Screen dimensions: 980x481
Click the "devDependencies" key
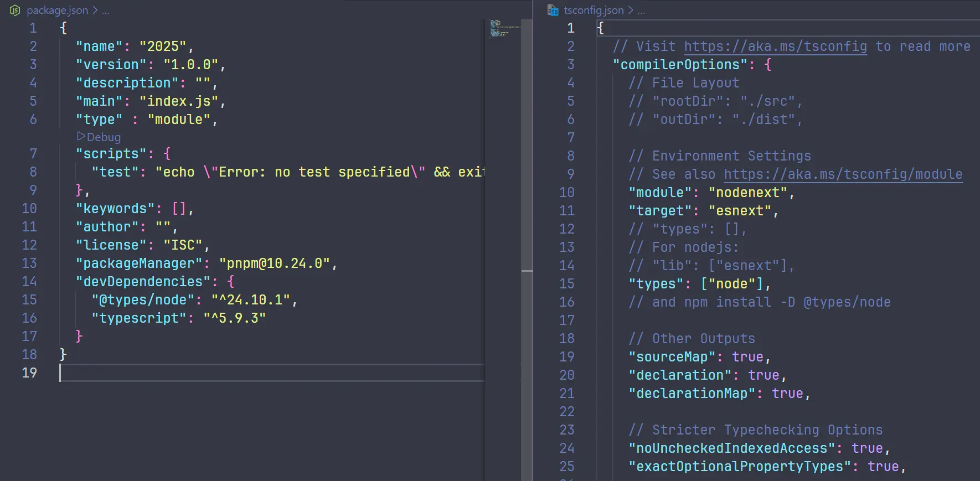pos(143,282)
